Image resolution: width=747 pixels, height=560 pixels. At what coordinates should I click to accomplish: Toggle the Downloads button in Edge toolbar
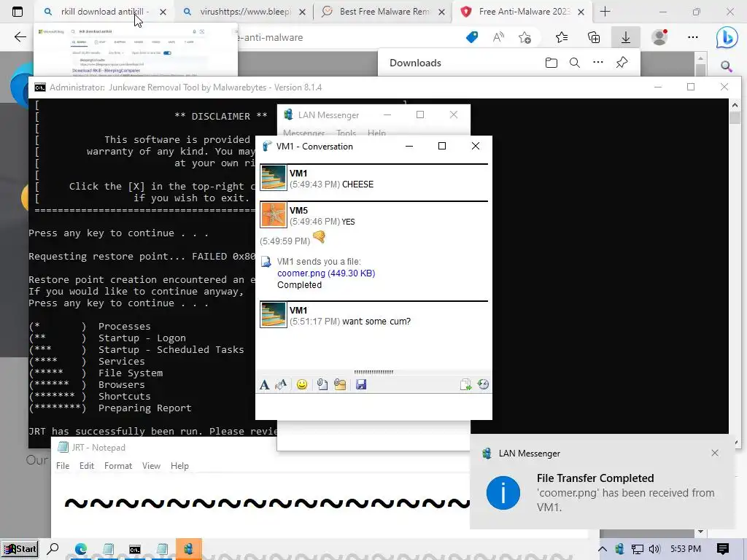point(625,37)
